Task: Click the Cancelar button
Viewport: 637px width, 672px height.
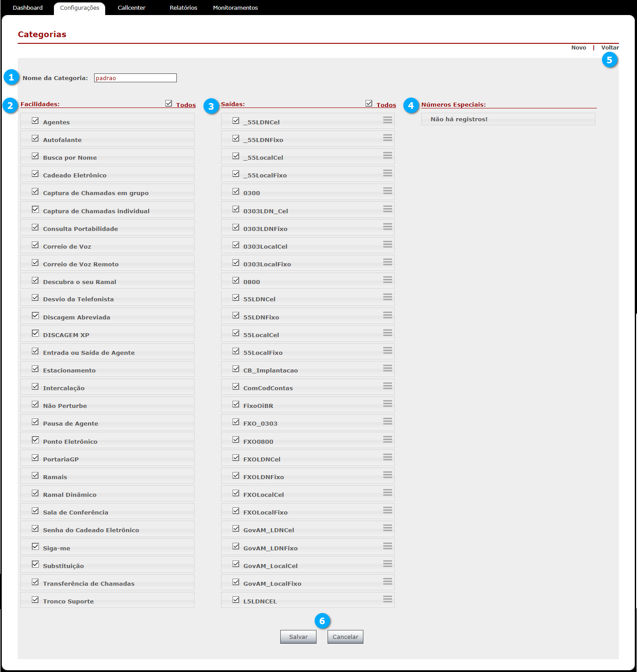Action: point(345,637)
